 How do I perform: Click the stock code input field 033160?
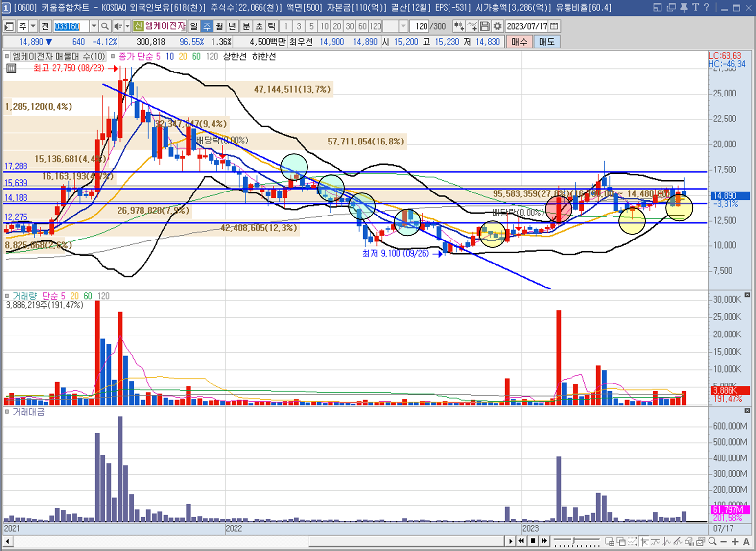tap(71, 26)
